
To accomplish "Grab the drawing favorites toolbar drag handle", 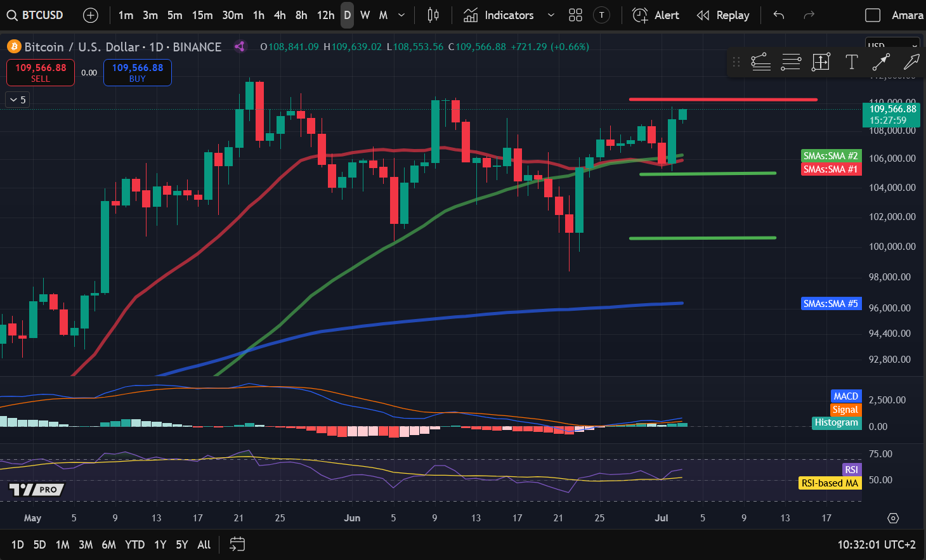I will (736, 62).
